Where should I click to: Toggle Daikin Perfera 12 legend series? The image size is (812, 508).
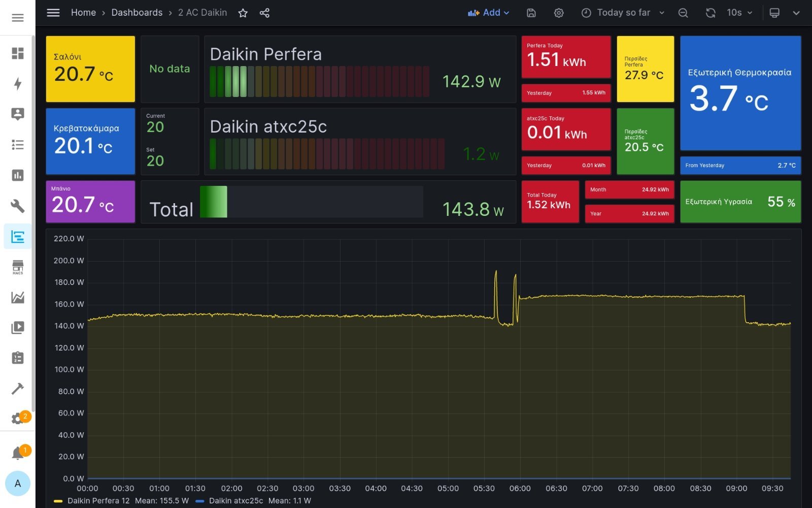pyautogui.click(x=98, y=501)
